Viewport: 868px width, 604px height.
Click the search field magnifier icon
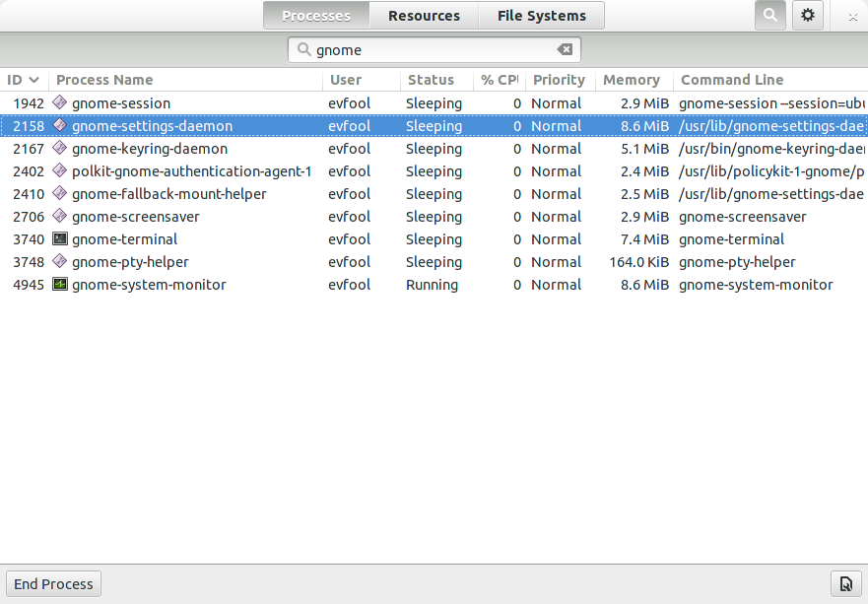303,50
